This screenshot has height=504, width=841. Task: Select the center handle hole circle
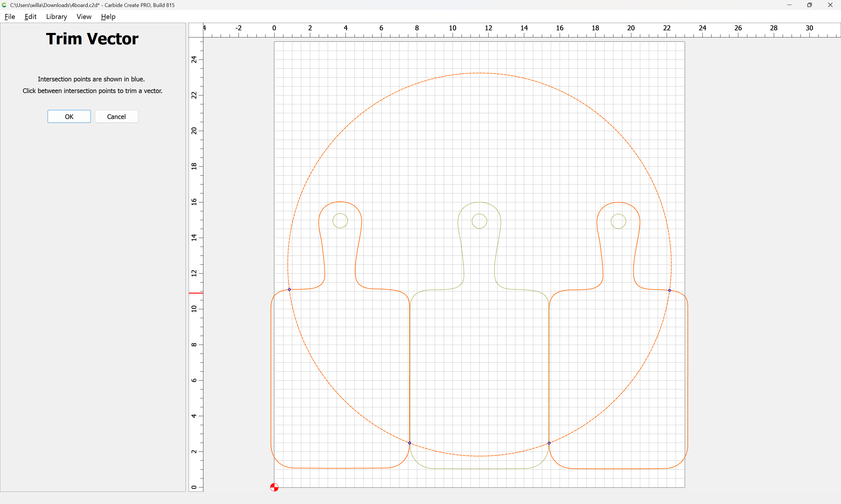479,221
